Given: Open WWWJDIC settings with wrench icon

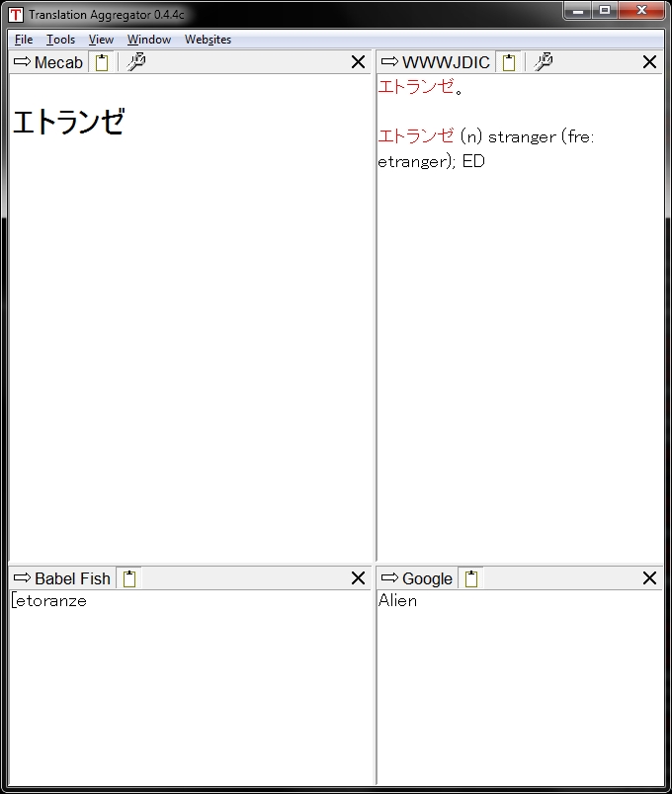Looking at the screenshot, I should 543,62.
